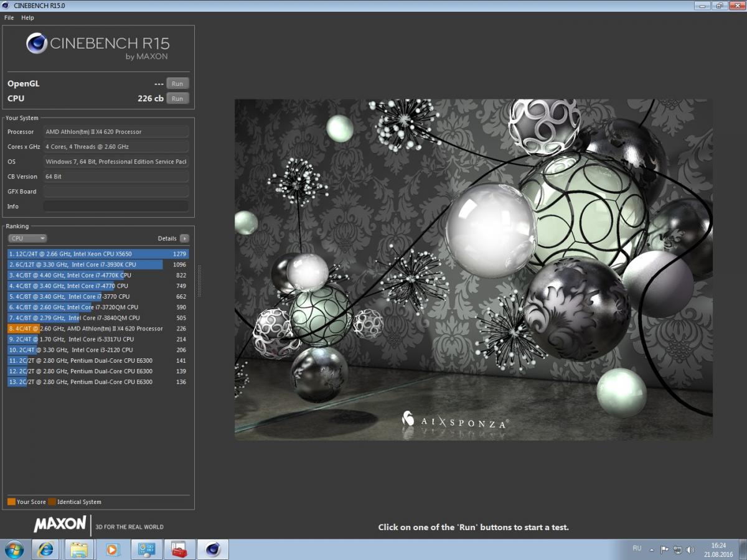
Task: Click the OS field showing Windows 7
Action: pyautogui.click(x=116, y=162)
